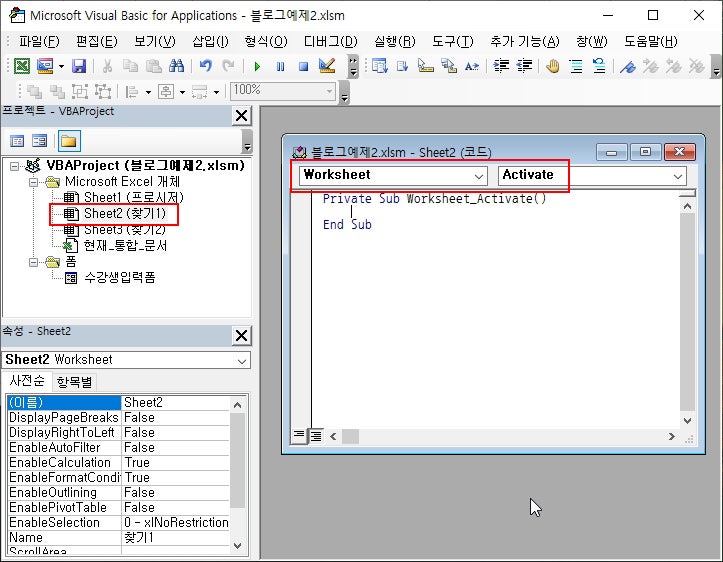Open Find with the binoculars icon

point(177,66)
